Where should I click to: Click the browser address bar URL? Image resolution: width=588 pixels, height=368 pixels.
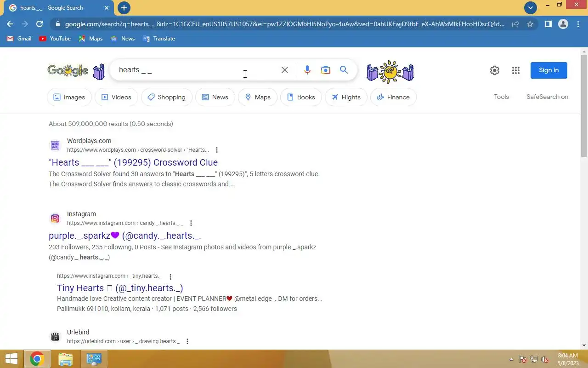(x=284, y=24)
